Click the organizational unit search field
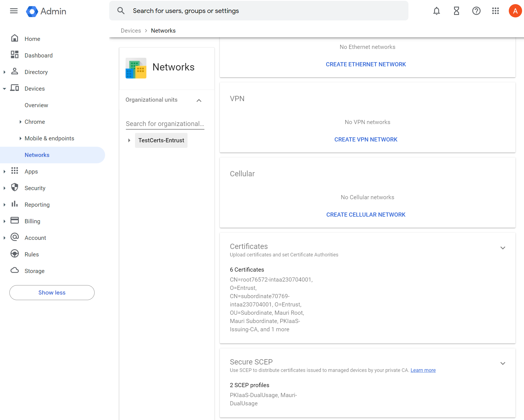524x420 pixels. [165, 124]
